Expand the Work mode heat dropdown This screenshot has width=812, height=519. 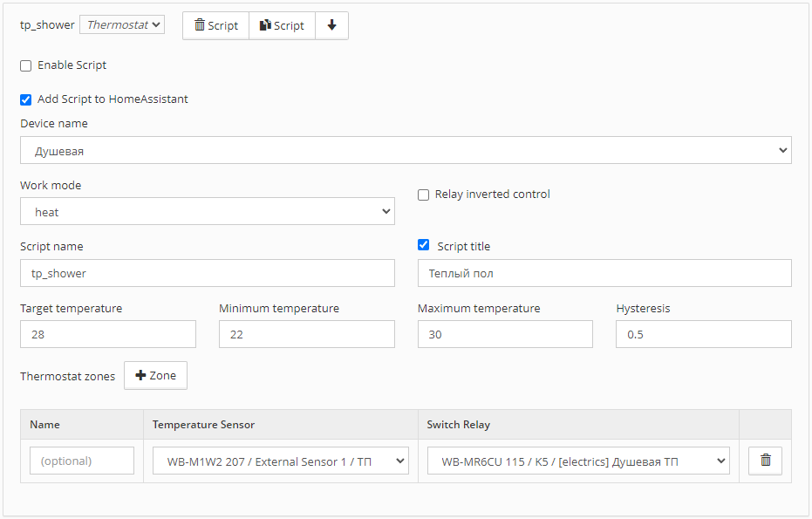coord(208,211)
